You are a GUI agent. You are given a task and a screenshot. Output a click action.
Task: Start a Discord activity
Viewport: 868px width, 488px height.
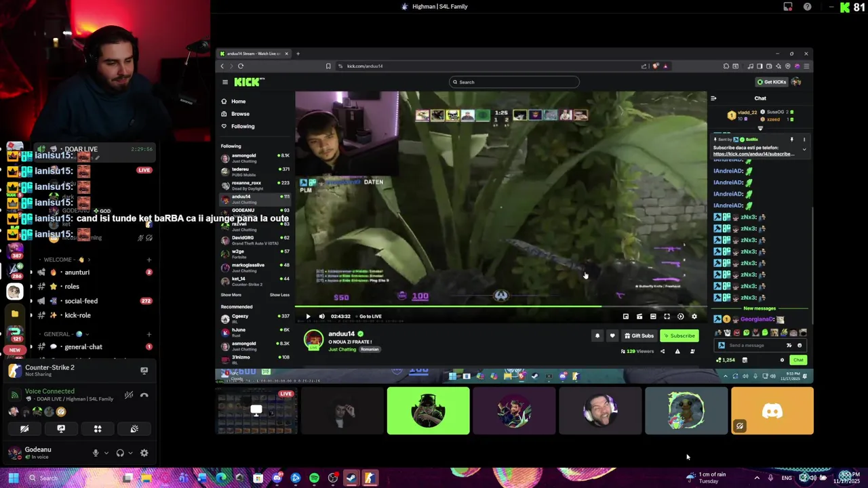coord(98,428)
